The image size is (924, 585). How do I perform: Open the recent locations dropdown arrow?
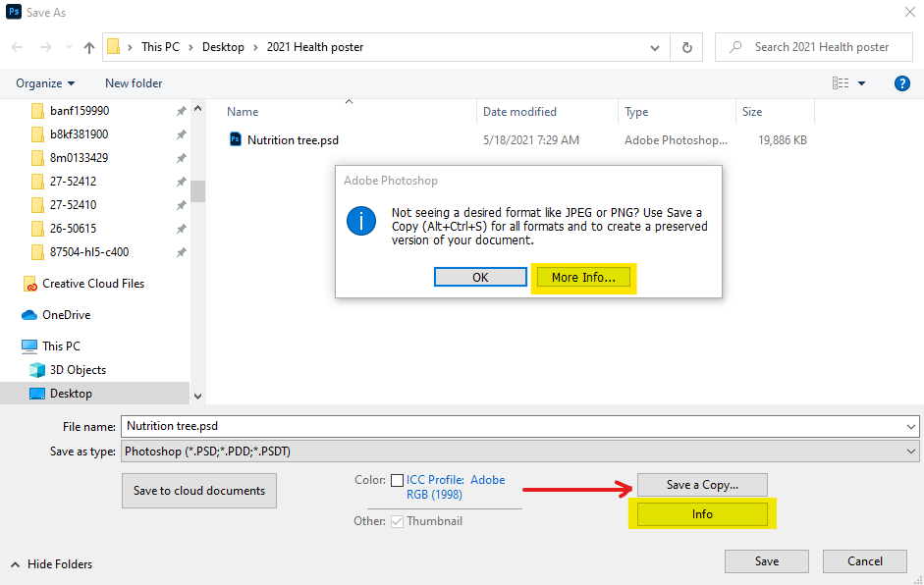point(69,47)
